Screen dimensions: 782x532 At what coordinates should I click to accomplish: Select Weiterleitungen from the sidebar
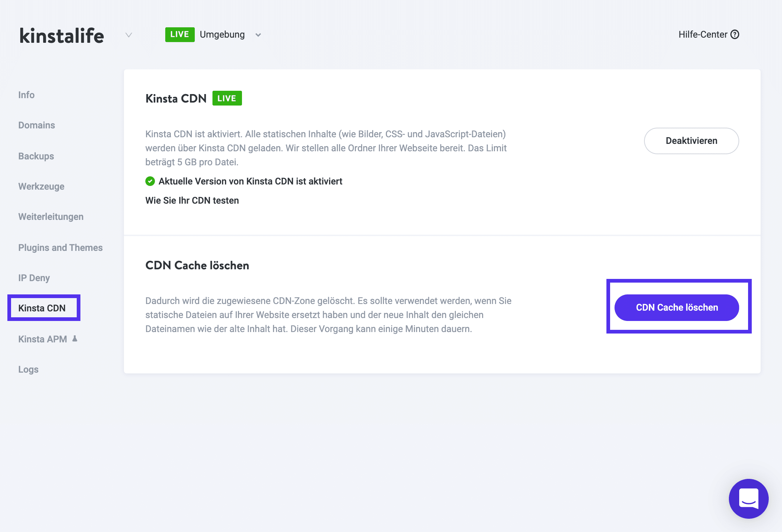[50, 217]
